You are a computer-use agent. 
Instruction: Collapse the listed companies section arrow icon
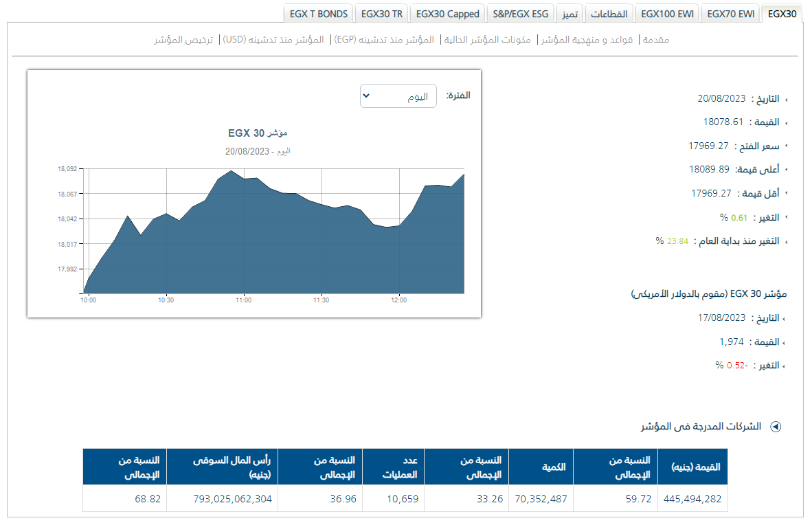(776, 427)
